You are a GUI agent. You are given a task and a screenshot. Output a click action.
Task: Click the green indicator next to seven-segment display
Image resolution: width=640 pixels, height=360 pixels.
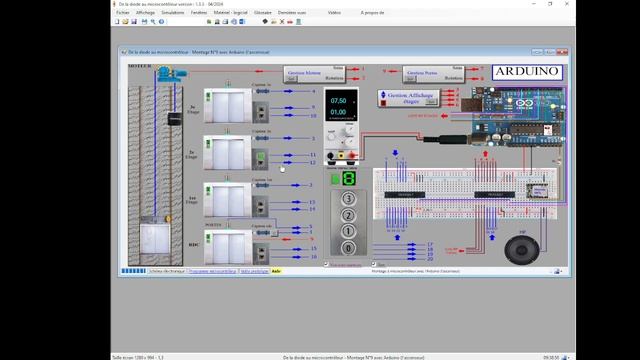pos(335,179)
